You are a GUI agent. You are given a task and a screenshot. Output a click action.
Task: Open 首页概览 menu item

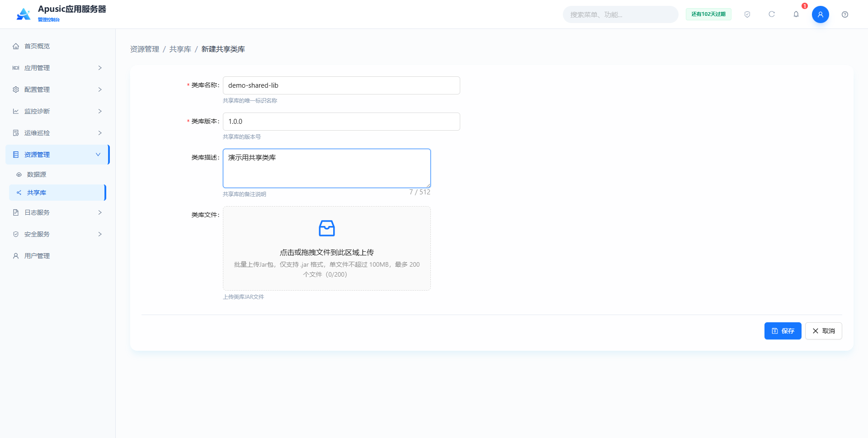pyautogui.click(x=57, y=46)
